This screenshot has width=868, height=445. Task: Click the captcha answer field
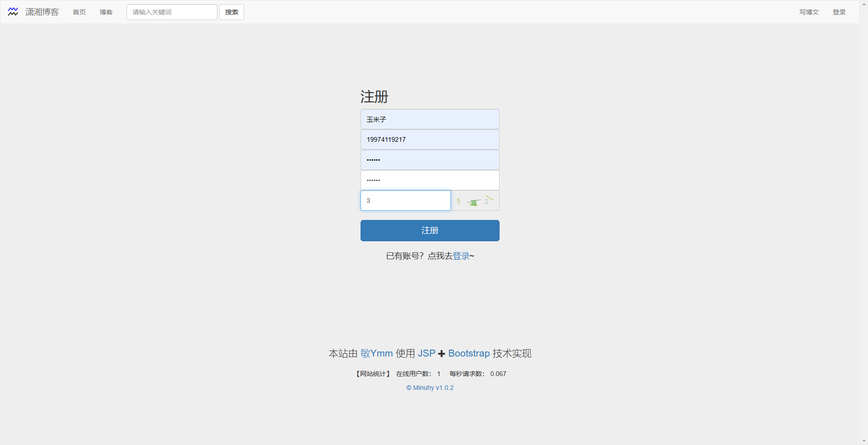405,201
